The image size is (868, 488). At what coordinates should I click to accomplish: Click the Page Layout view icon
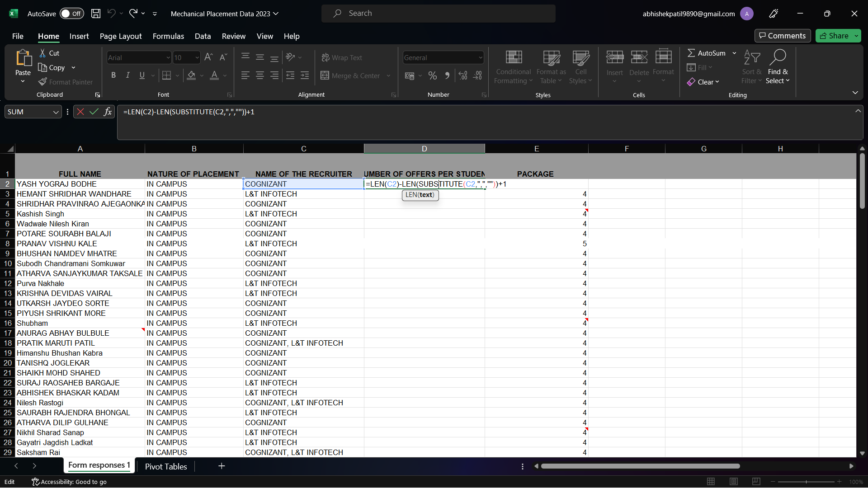coord(734,482)
